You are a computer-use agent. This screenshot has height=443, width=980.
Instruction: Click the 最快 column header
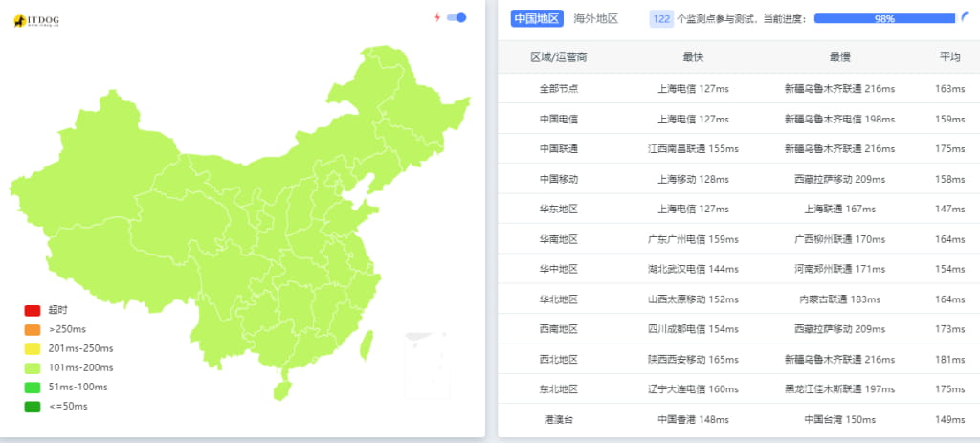tap(693, 57)
